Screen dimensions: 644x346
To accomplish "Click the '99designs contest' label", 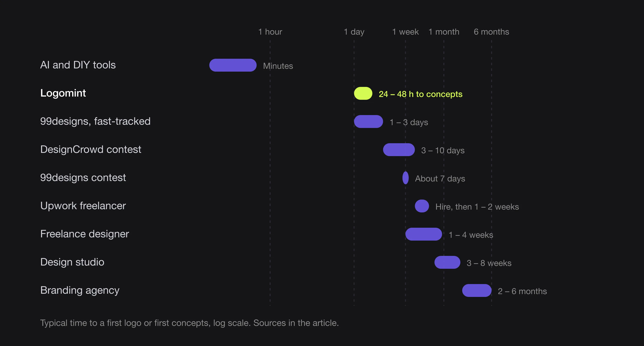I will 83,178.
